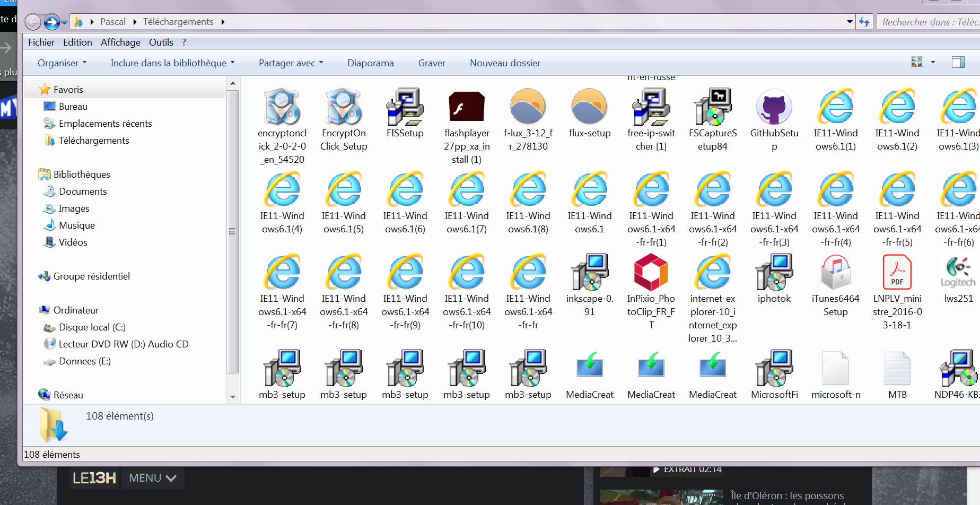
Task: Select the free-ip-switcher [1] icon
Action: pyautogui.click(x=651, y=107)
